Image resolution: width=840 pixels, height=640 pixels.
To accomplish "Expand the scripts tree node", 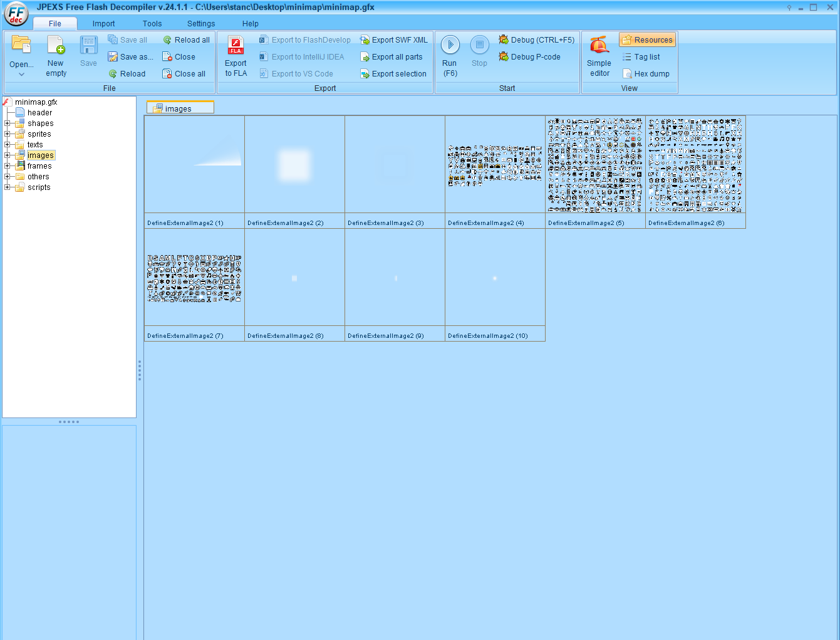I will (x=6, y=187).
